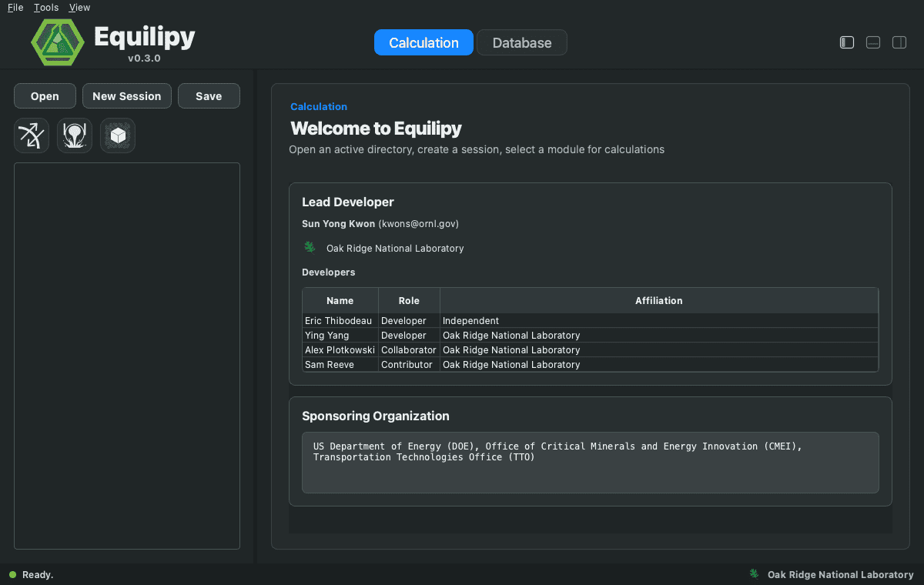The height and width of the screenshot is (585, 924).
Task: Click the Sponsoring Organization heading
Action: 376,416
